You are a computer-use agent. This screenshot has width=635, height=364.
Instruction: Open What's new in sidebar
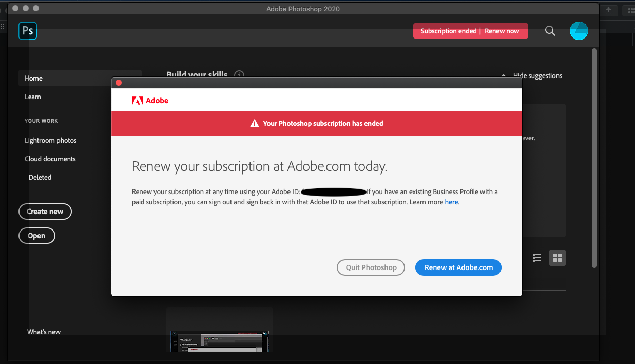point(44,332)
